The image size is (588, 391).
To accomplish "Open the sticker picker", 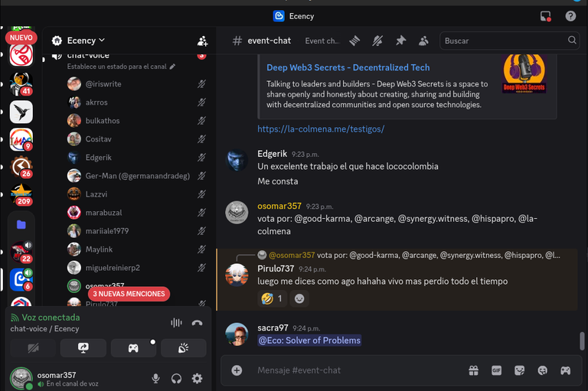I will [519, 370].
